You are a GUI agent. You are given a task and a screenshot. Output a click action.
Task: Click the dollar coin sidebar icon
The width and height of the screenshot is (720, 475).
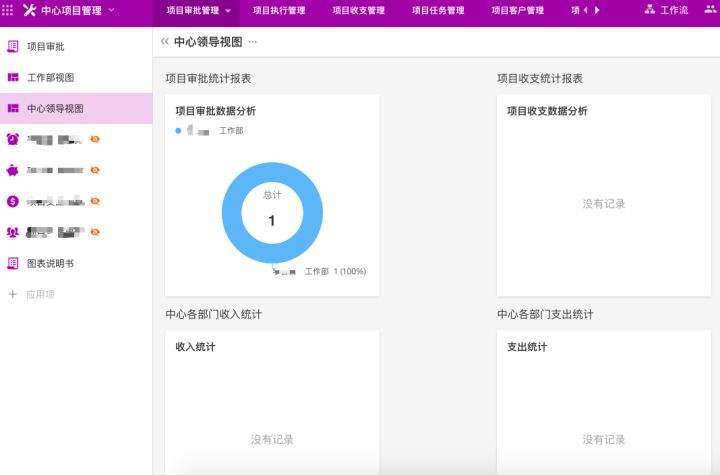tap(13, 201)
